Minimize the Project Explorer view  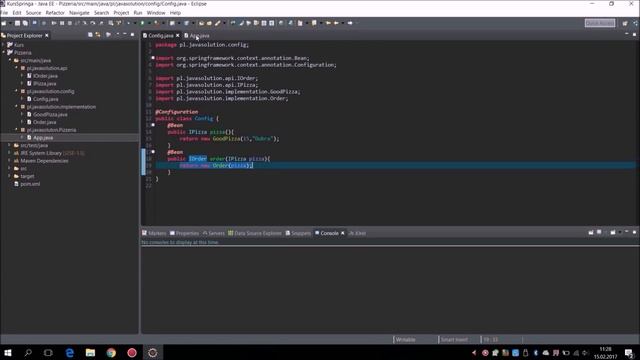[x=125, y=35]
